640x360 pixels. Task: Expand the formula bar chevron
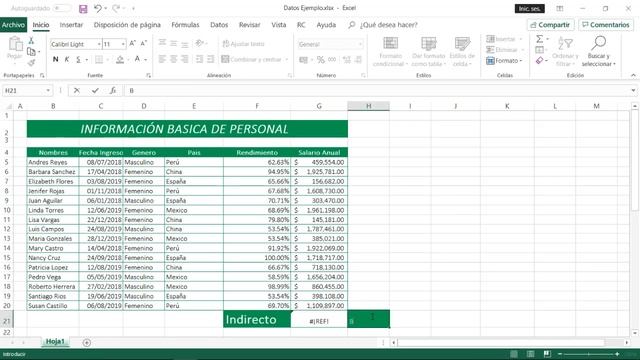pos(633,91)
